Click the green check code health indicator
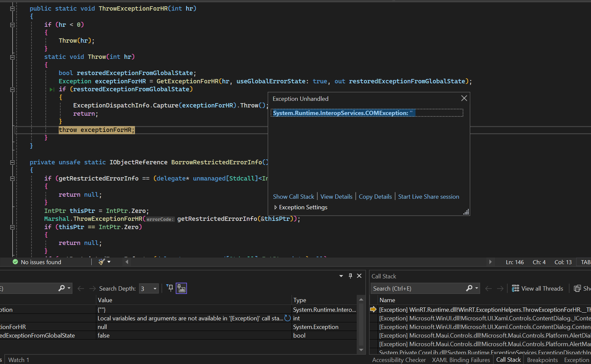 (15, 262)
